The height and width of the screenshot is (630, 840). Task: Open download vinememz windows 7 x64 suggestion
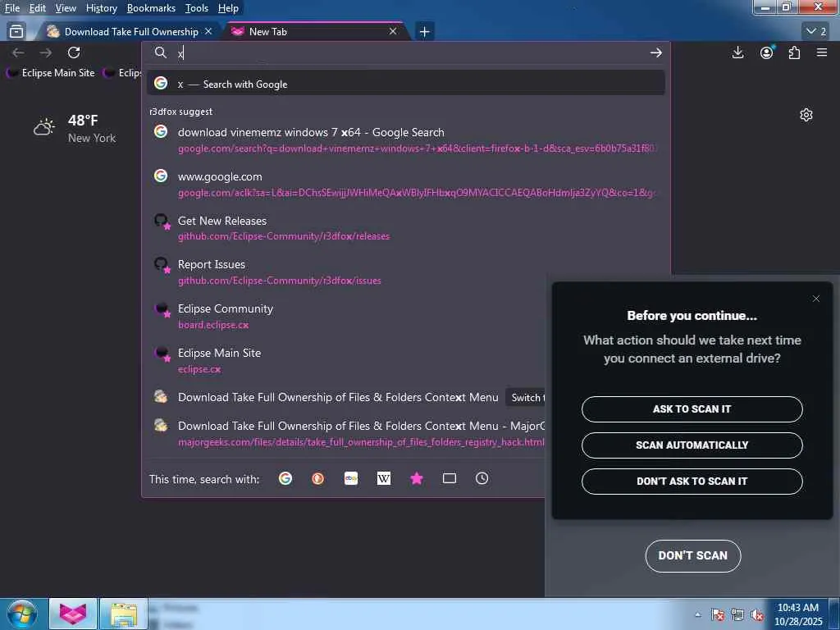[405, 139]
